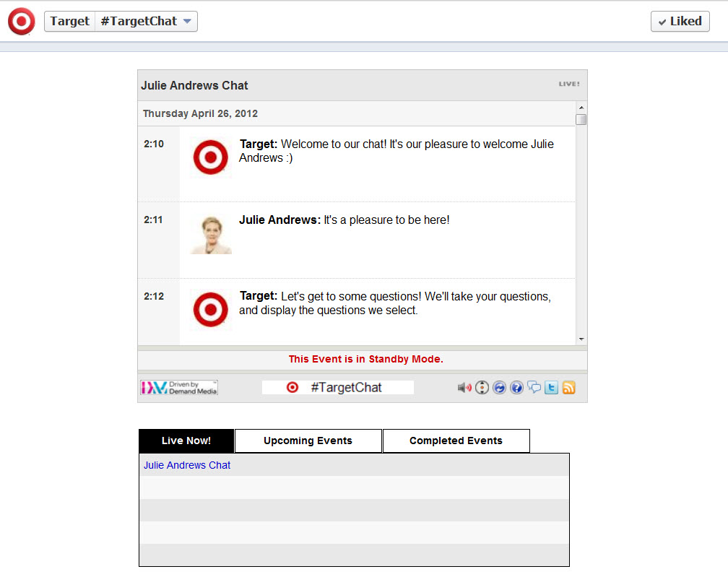Click the 2:10 timestamp

pos(154,144)
